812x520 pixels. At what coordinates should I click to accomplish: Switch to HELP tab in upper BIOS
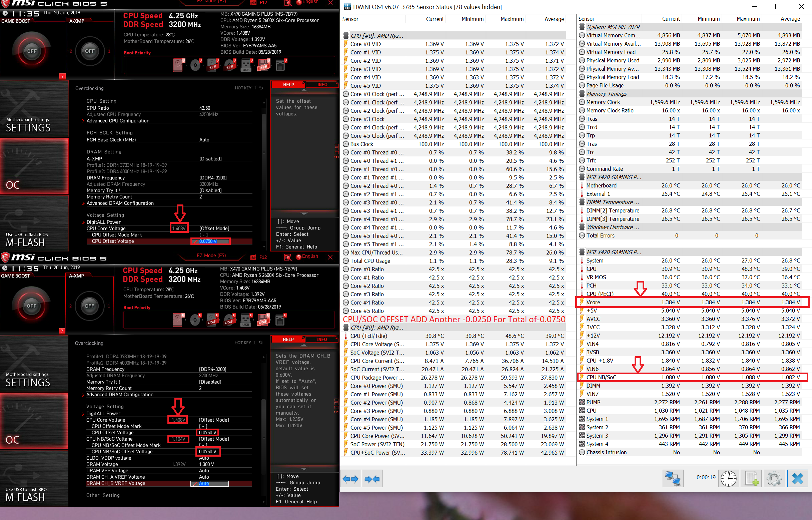coord(288,85)
